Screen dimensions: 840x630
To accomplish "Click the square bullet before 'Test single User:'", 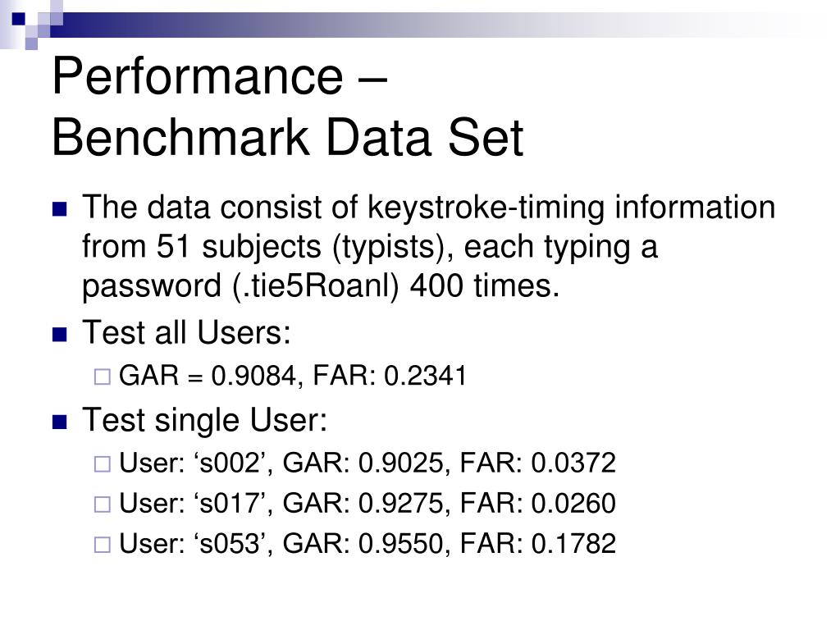I will click(59, 422).
